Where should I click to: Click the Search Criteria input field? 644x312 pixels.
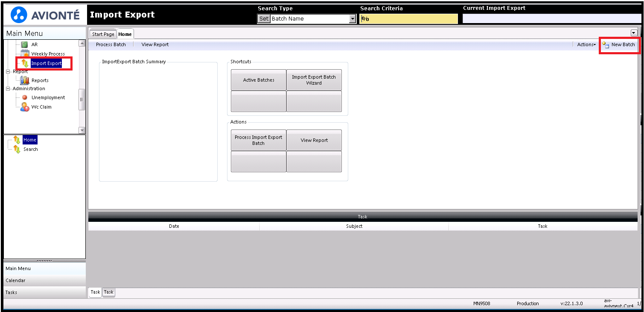coord(408,19)
